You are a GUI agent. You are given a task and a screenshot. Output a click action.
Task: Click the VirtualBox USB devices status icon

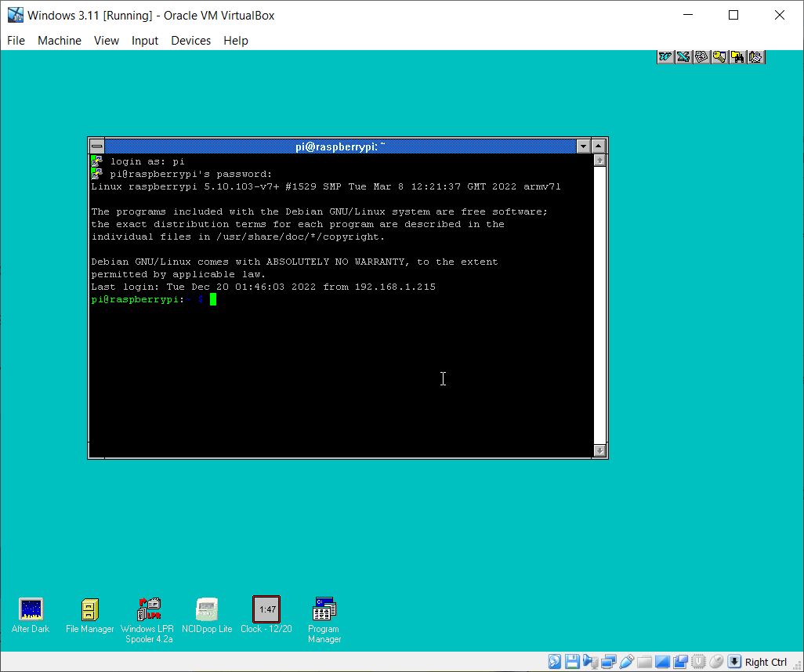click(x=627, y=661)
